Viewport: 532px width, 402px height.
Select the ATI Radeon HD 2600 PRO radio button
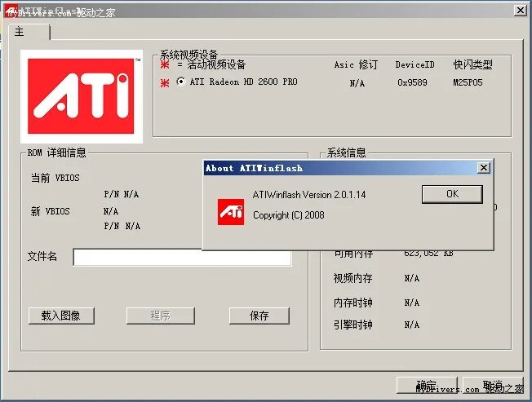pyautogui.click(x=181, y=82)
